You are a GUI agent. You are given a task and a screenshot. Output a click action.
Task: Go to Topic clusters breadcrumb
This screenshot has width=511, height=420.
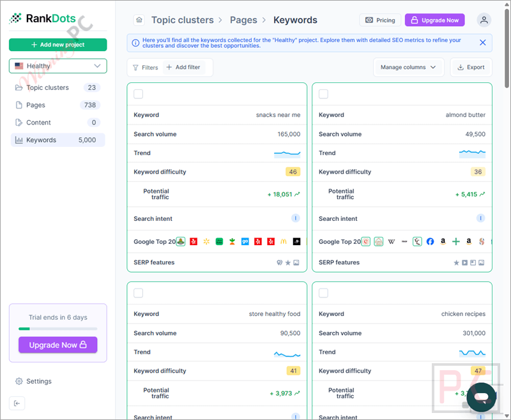point(183,20)
